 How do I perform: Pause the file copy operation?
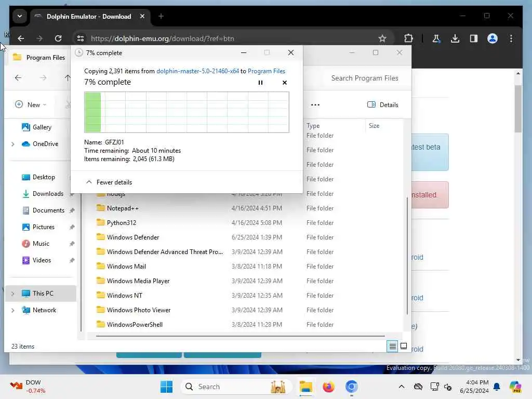pos(260,83)
